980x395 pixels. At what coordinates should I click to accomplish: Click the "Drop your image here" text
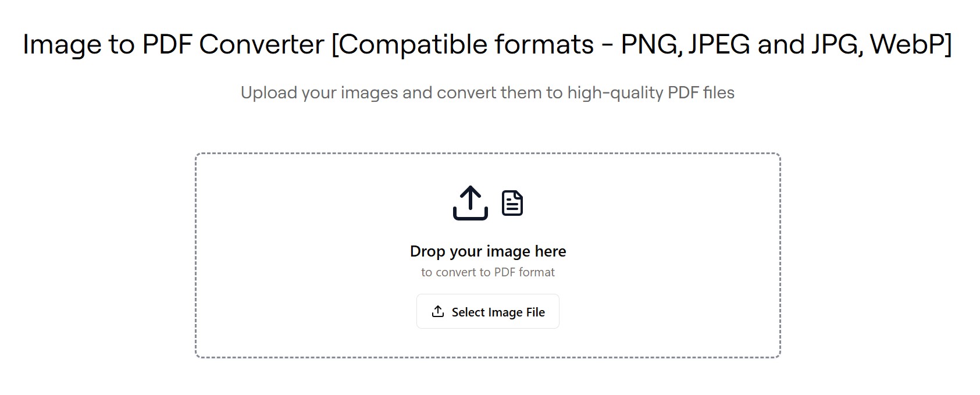[487, 251]
